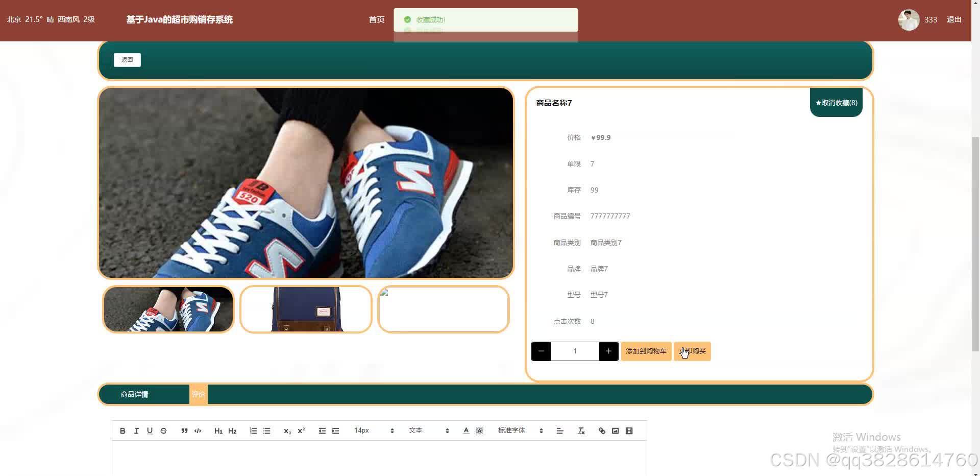This screenshot has width=980, height=476.
Task: Open the text background color picker
Action: (x=479, y=431)
